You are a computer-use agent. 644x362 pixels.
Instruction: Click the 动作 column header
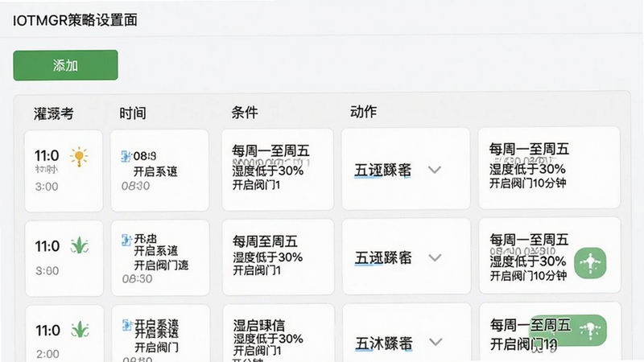[363, 111]
